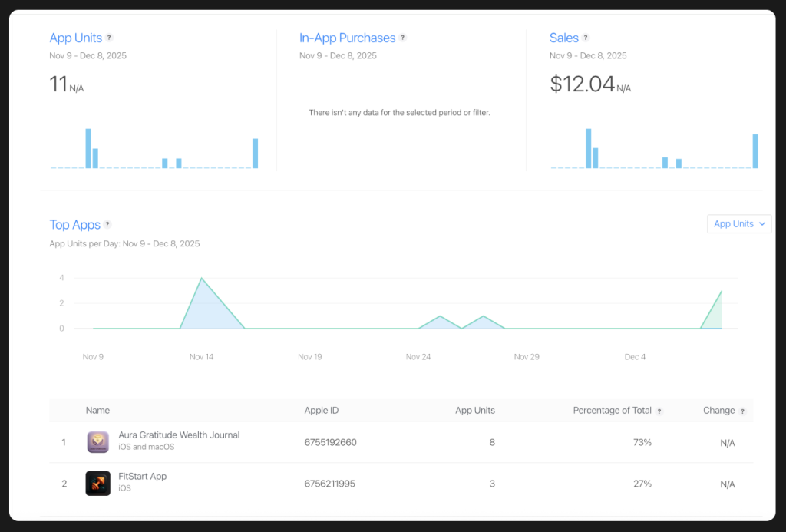Open the App Units heading link
This screenshot has height=532, width=786.
coord(75,38)
